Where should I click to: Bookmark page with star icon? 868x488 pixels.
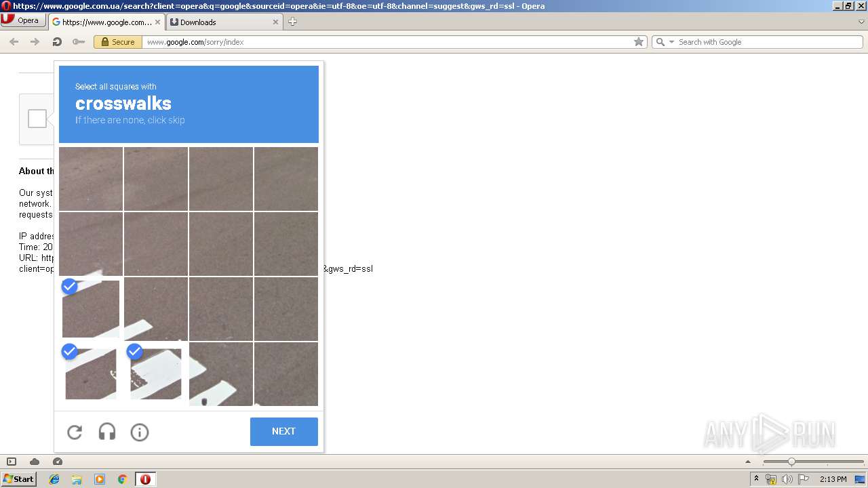[x=638, y=42]
